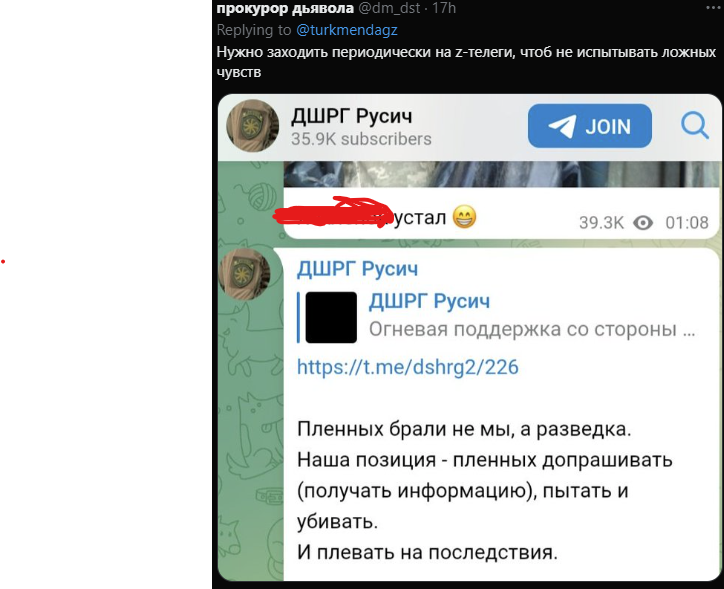This screenshot has width=724, height=589.
Task: Open the tweet's three-dot more menu
Action: click(x=713, y=7)
